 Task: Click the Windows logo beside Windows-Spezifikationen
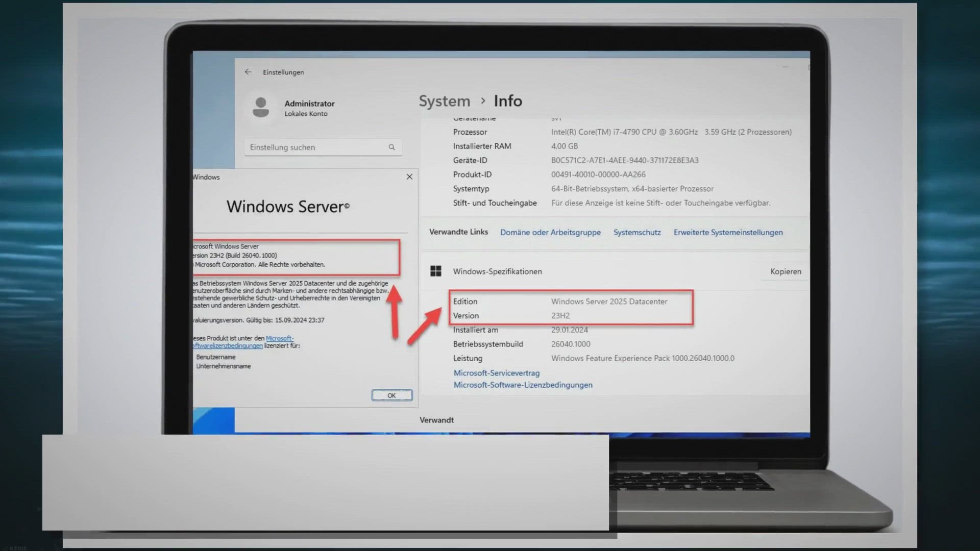[x=435, y=271]
